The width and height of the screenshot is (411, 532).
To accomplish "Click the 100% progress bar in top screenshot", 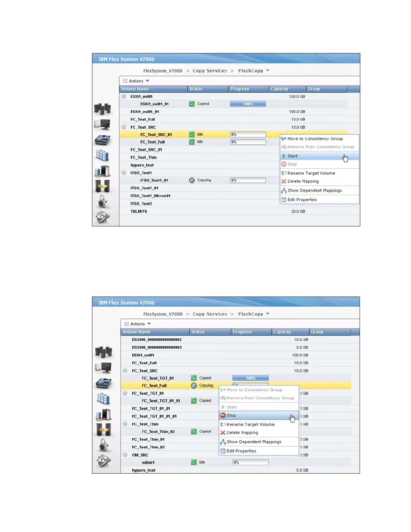I will [248, 104].
